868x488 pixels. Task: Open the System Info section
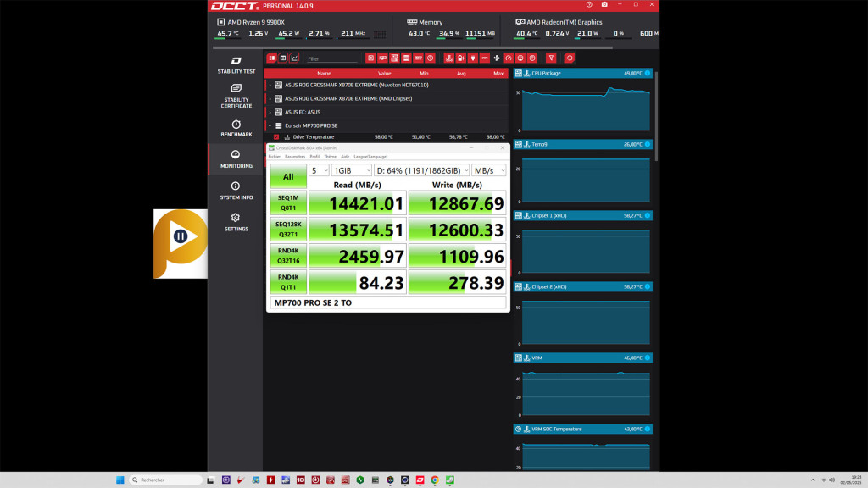coord(236,191)
